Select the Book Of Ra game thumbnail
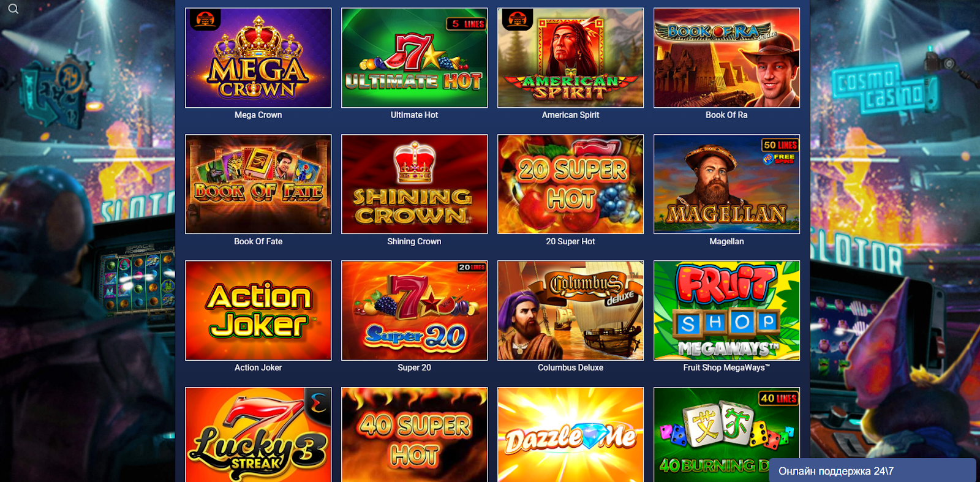 pyautogui.click(x=726, y=58)
